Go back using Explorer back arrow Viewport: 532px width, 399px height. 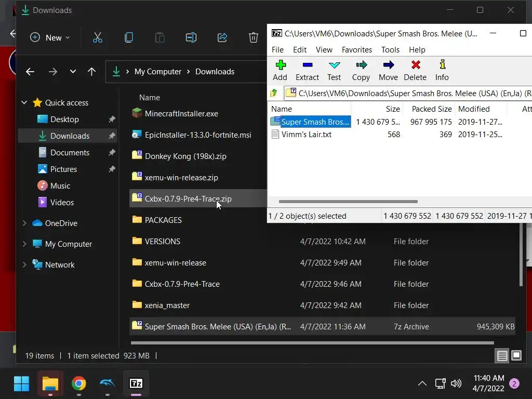(30, 72)
